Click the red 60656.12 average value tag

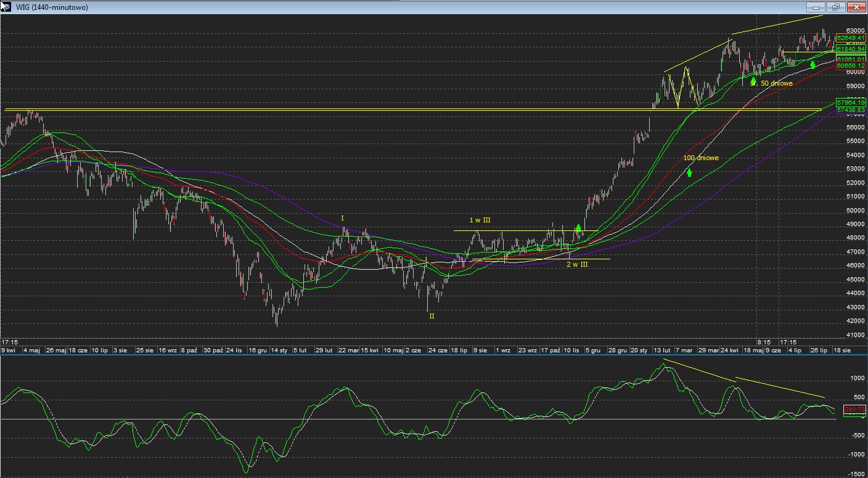click(x=851, y=65)
